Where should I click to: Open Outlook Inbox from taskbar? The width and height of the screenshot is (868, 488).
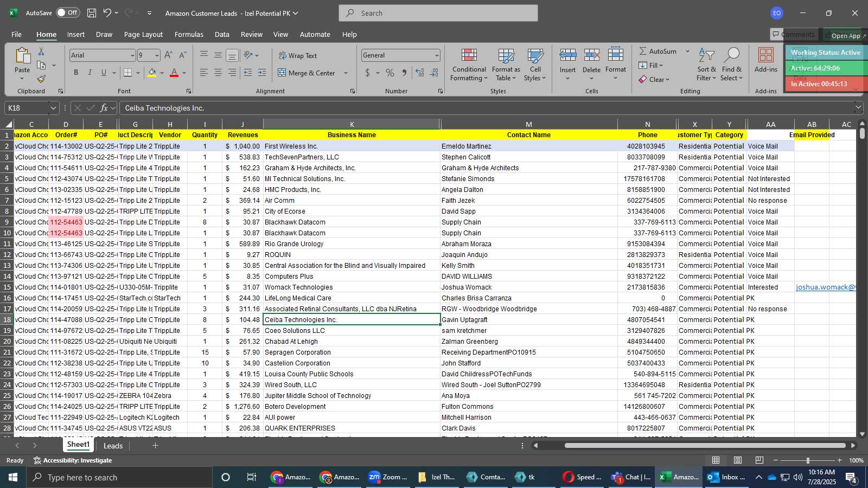(725, 477)
